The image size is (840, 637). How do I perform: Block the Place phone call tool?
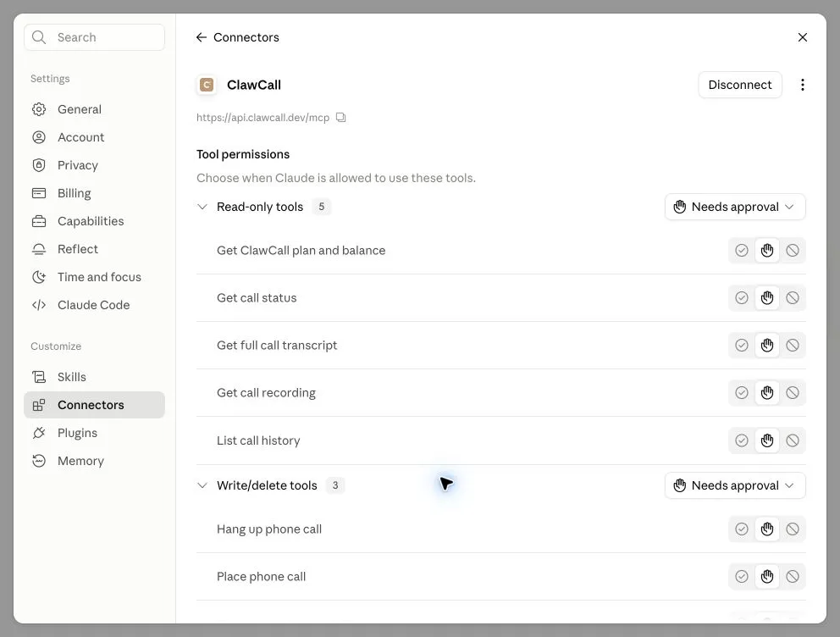(793, 577)
